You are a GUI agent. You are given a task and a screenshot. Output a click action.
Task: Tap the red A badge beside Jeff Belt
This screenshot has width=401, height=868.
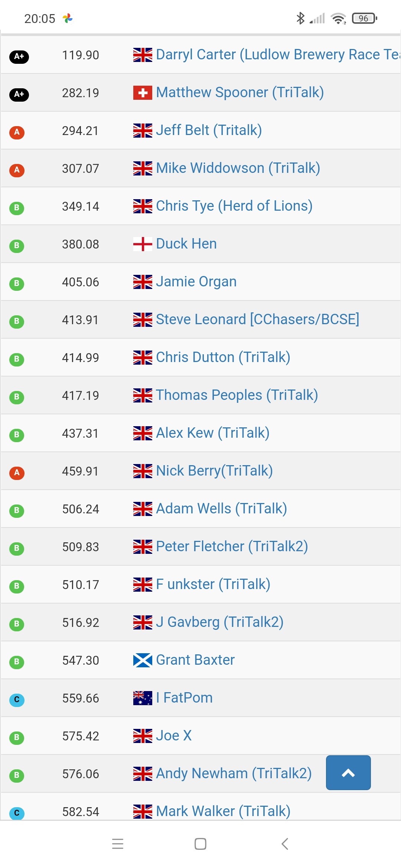17,132
